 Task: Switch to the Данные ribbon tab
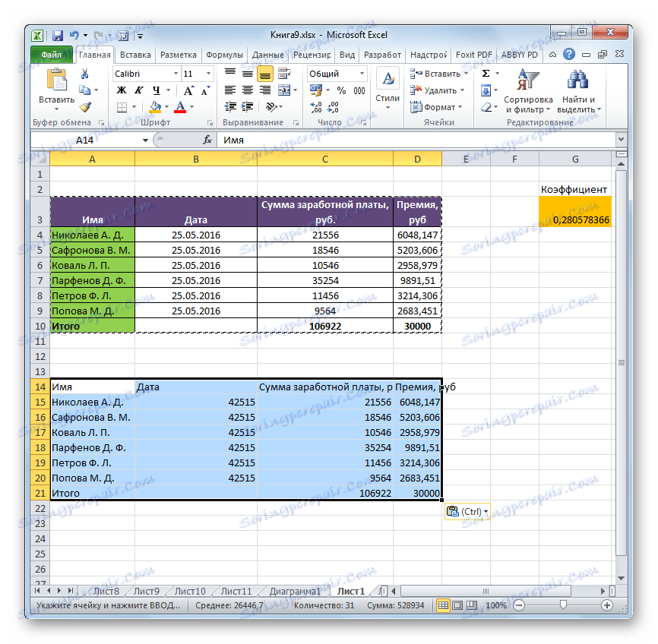tap(267, 55)
